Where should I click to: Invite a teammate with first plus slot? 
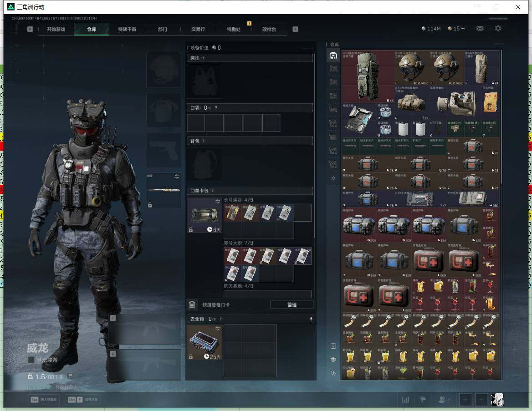465,400
